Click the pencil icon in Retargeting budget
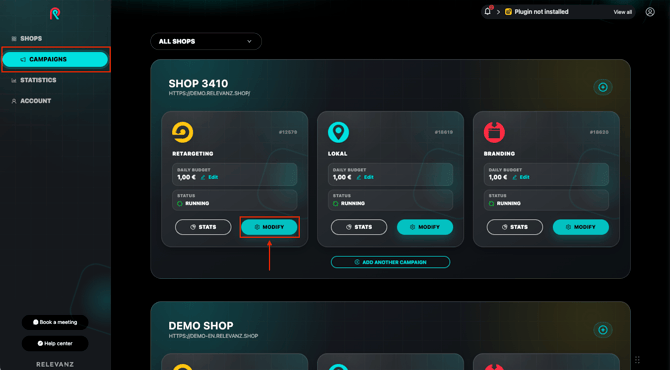670x370 pixels. coord(203,177)
